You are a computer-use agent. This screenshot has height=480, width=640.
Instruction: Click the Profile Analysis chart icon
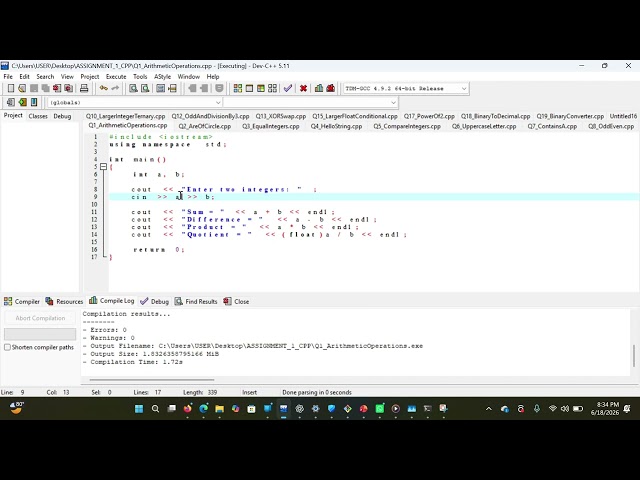[x=319, y=88]
